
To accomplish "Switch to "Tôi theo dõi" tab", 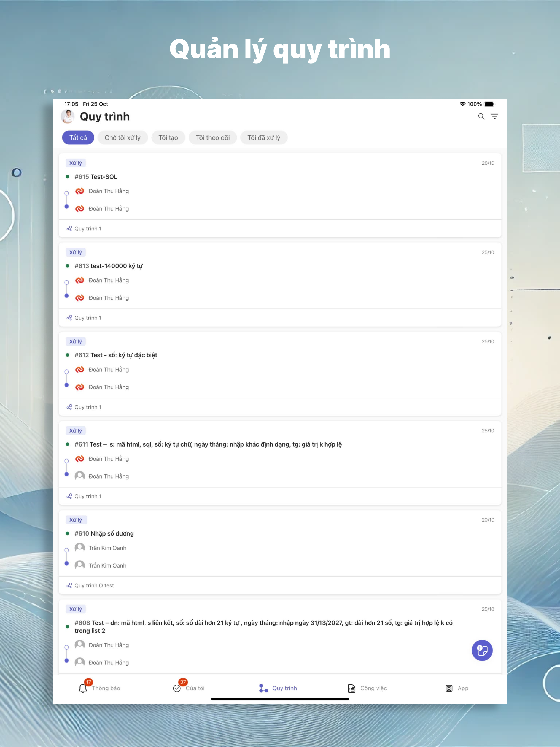I will (x=213, y=137).
